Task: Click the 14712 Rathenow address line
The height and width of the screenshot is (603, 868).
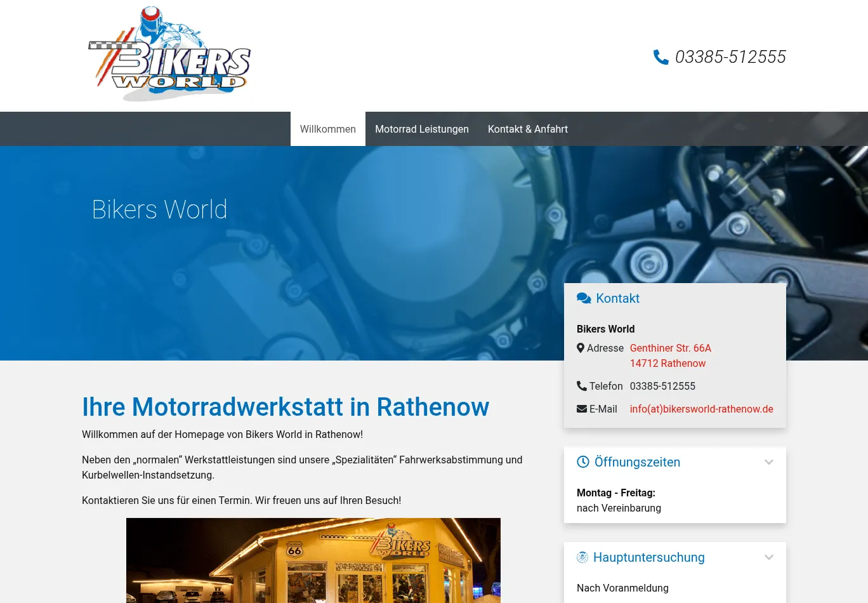Action: point(667,363)
